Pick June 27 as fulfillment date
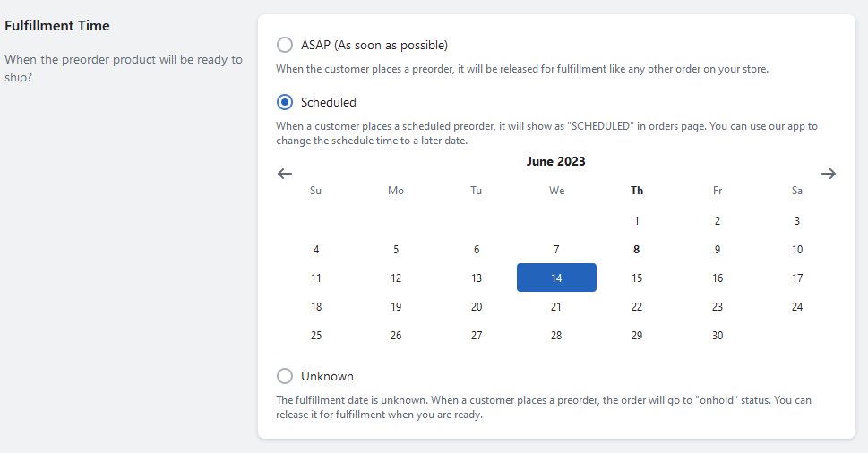 477,336
